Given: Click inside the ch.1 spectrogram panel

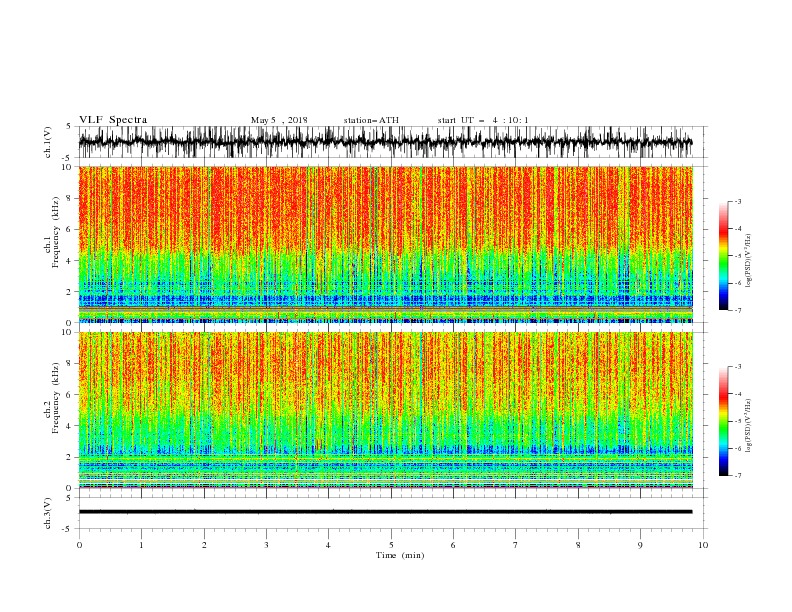Looking at the screenshot, I should click(x=385, y=244).
